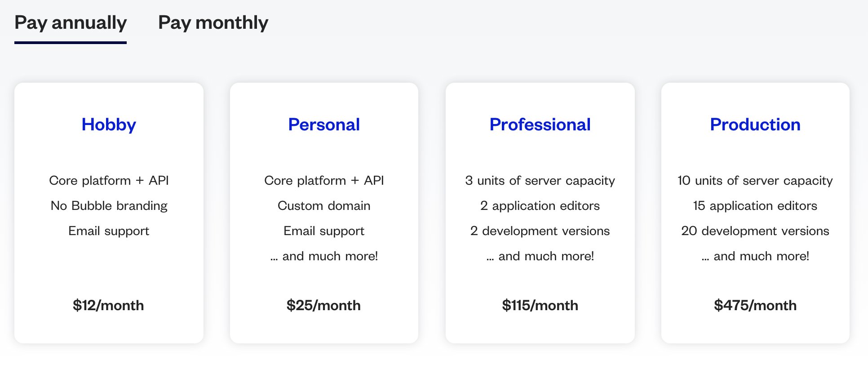Image resolution: width=868 pixels, height=374 pixels.
Task: Expand Personal plan's 'and much more' details
Action: click(x=324, y=256)
